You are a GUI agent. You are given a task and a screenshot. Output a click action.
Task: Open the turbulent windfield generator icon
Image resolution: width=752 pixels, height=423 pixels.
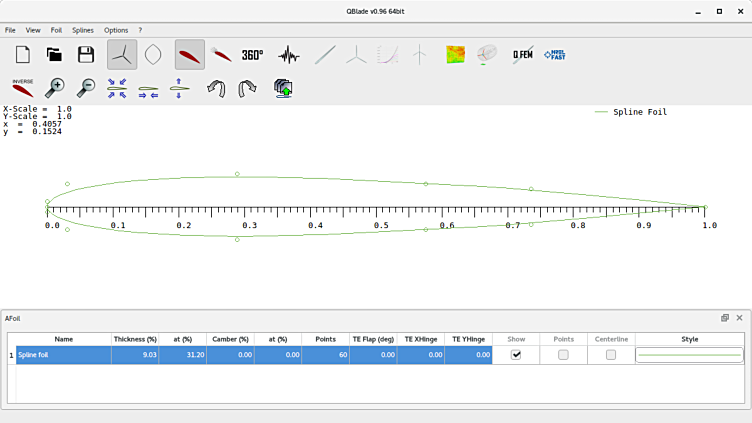tap(455, 55)
